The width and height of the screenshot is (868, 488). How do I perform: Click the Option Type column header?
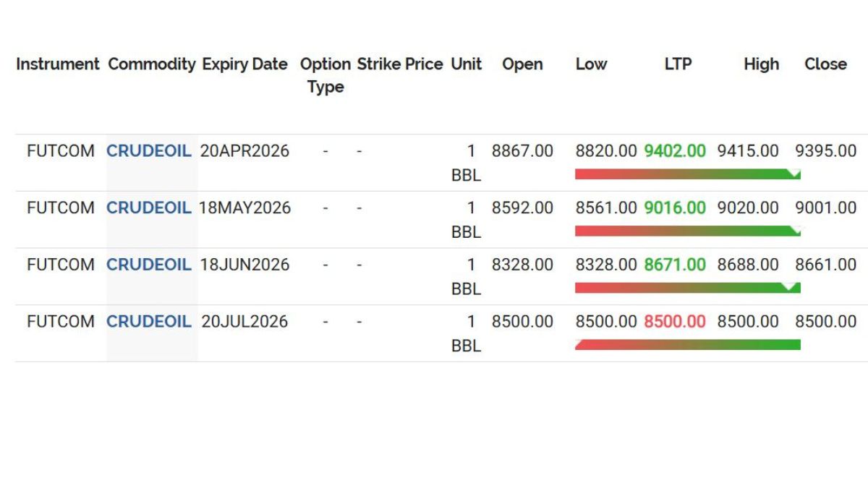325,75
